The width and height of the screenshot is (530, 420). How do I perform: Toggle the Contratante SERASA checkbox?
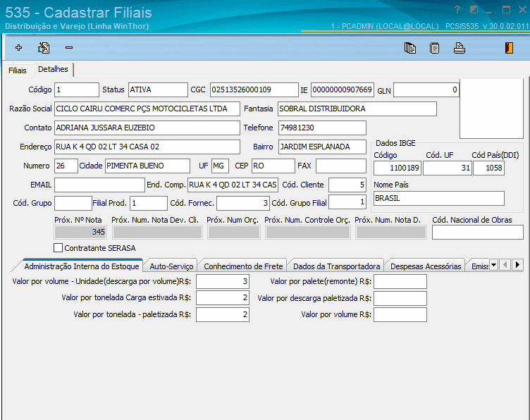pos(58,248)
